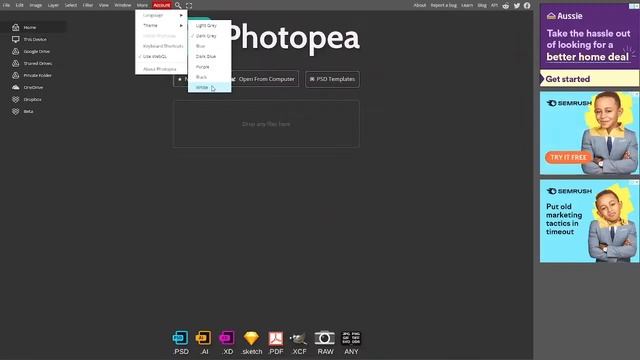Expand the Language submenu

tap(161, 15)
